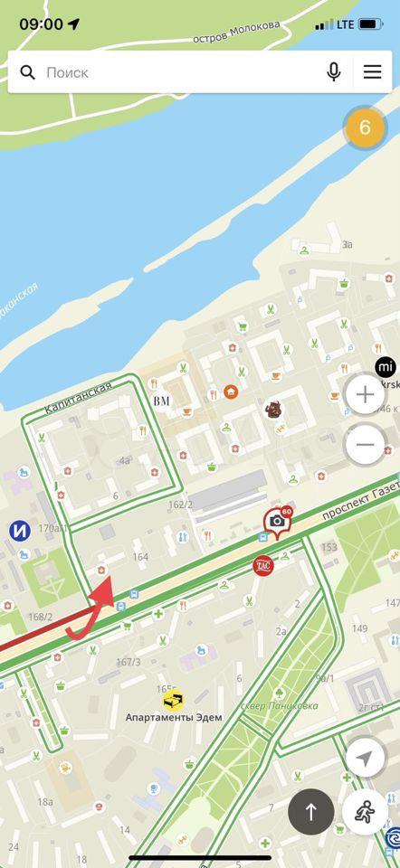400x868 pixels.
Task: Tap the сквер Паниковка park label
Action: [280, 706]
